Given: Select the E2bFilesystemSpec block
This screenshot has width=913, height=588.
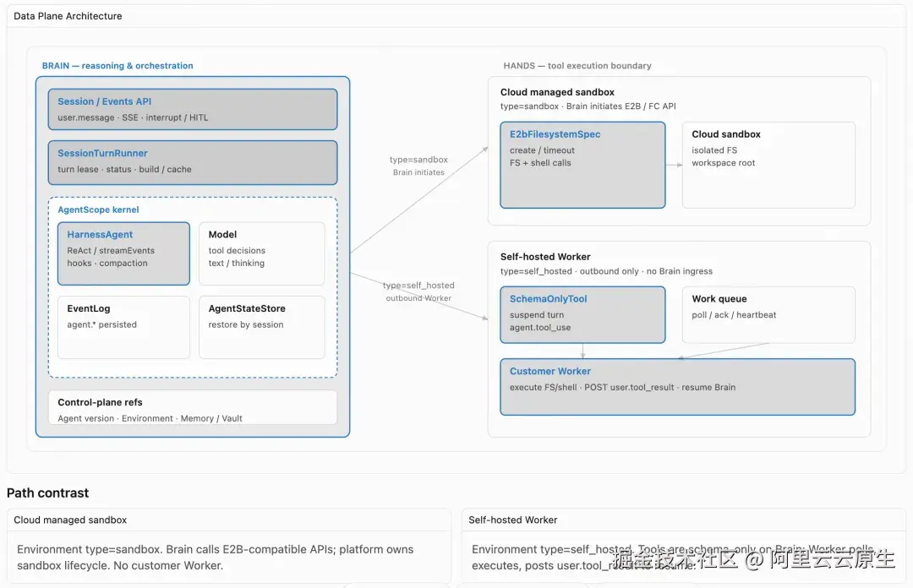Looking at the screenshot, I should [582, 165].
